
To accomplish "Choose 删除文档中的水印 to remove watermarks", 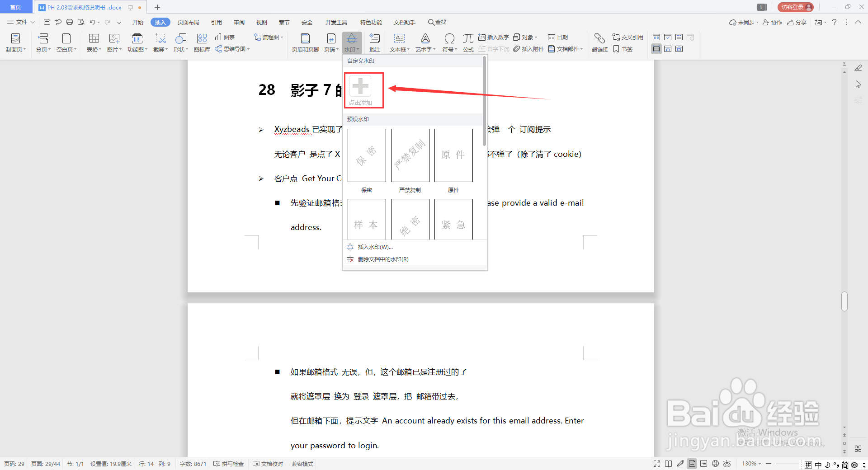I will coord(382,259).
